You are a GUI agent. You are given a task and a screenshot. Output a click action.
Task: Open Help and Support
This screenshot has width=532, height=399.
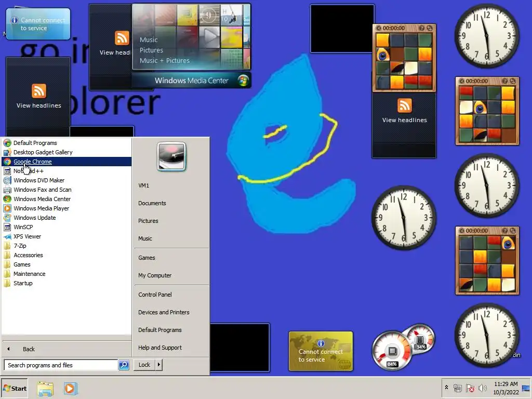click(x=171, y=348)
